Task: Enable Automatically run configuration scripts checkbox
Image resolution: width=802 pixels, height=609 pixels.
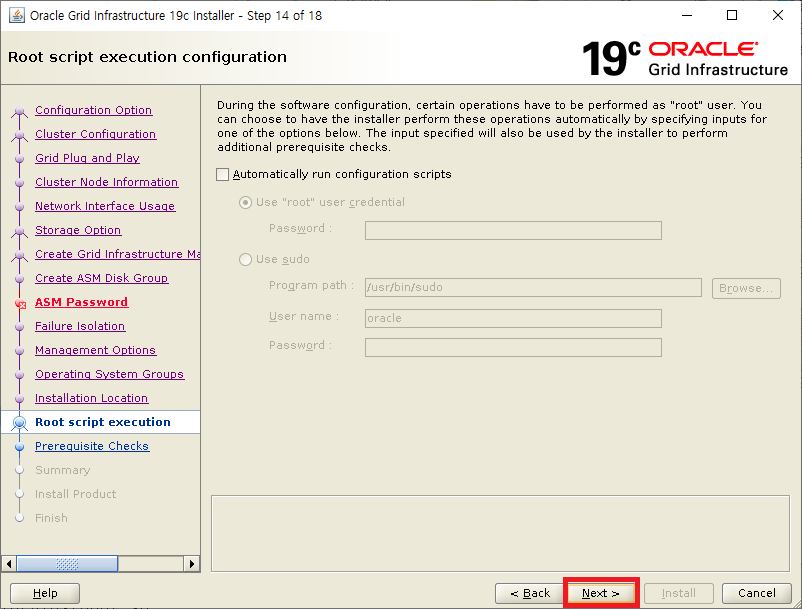Action: [x=222, y=174]
